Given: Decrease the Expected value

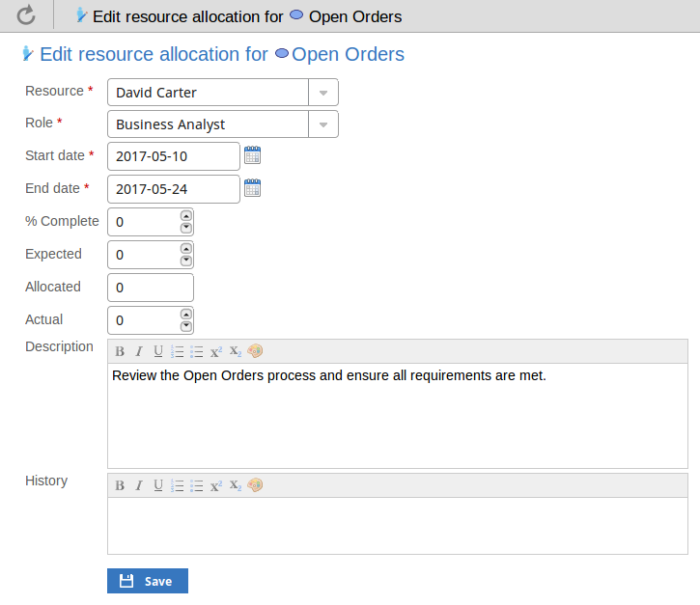Looking at the screenshot, I should [186, 261].
